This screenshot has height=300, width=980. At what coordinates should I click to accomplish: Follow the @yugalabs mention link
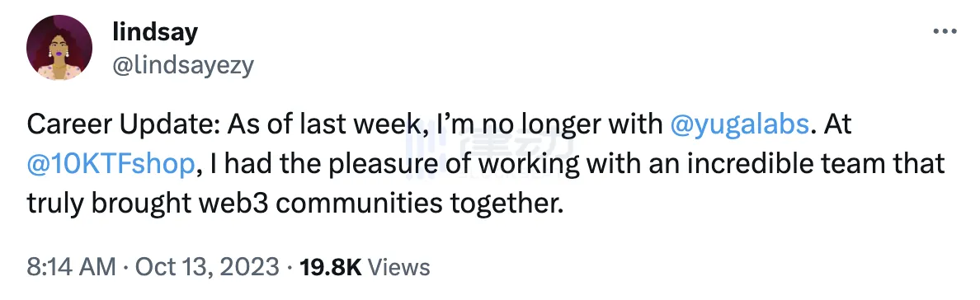point(739,125)
